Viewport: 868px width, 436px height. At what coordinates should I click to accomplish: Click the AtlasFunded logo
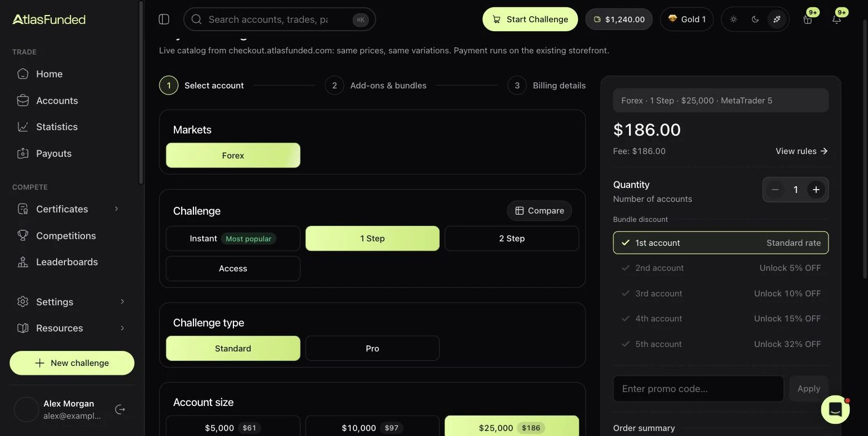pyautogui.click(x=49, y=19)
